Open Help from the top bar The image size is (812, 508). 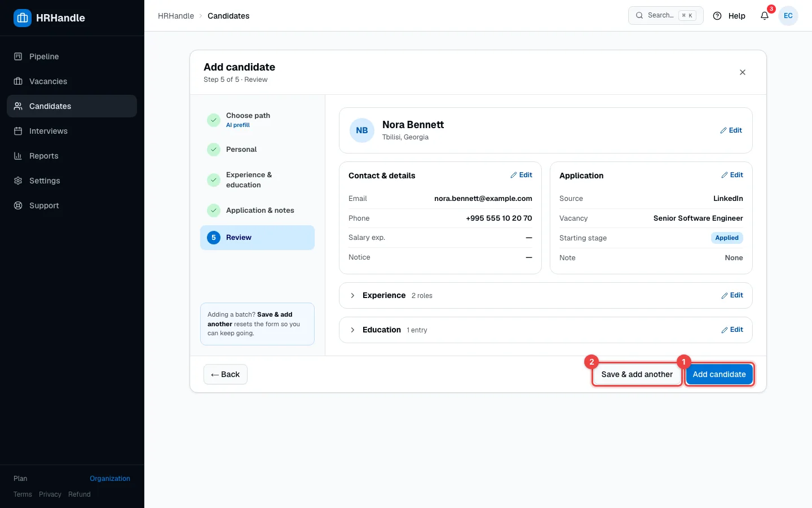coord(729,16)
